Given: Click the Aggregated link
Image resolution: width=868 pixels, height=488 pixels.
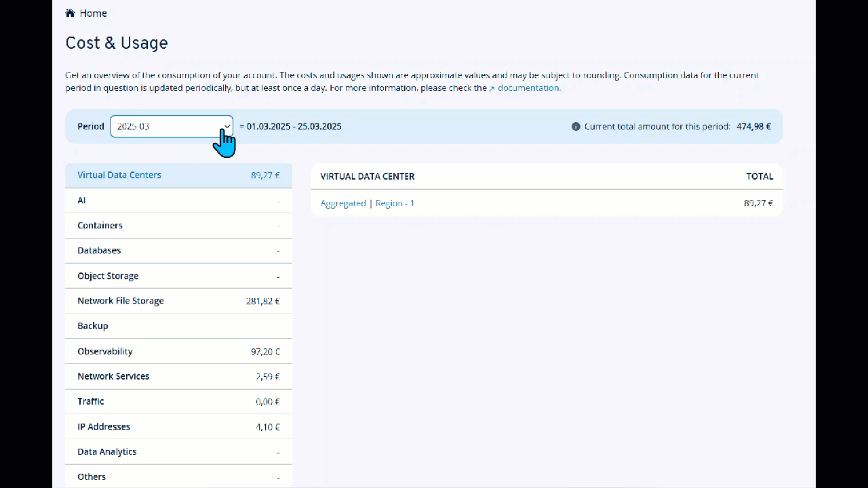Looking at the screenshot, I should coord(342,203).
